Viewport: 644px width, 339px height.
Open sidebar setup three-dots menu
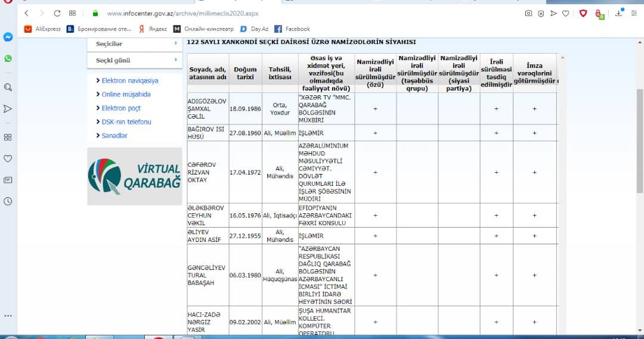click(8, 316)
